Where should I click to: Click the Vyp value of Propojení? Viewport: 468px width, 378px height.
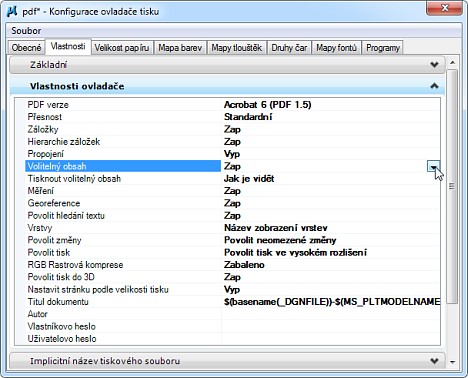coord(232,154)
